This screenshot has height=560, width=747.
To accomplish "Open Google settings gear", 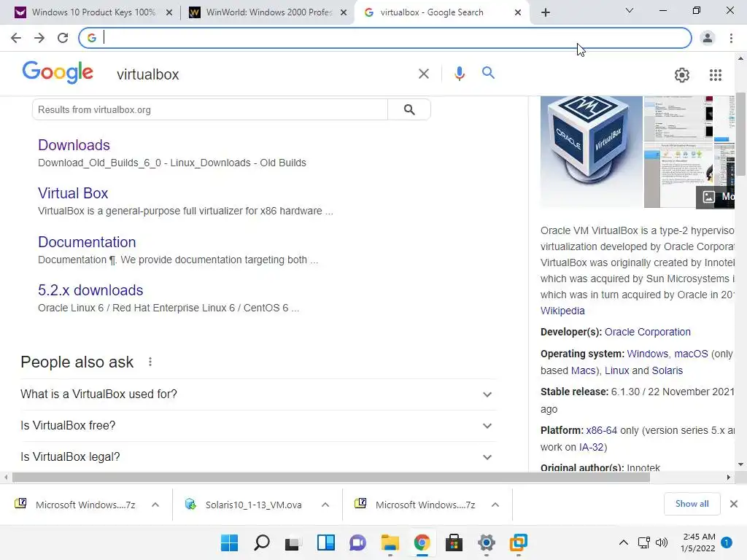I will pos(682,75).
